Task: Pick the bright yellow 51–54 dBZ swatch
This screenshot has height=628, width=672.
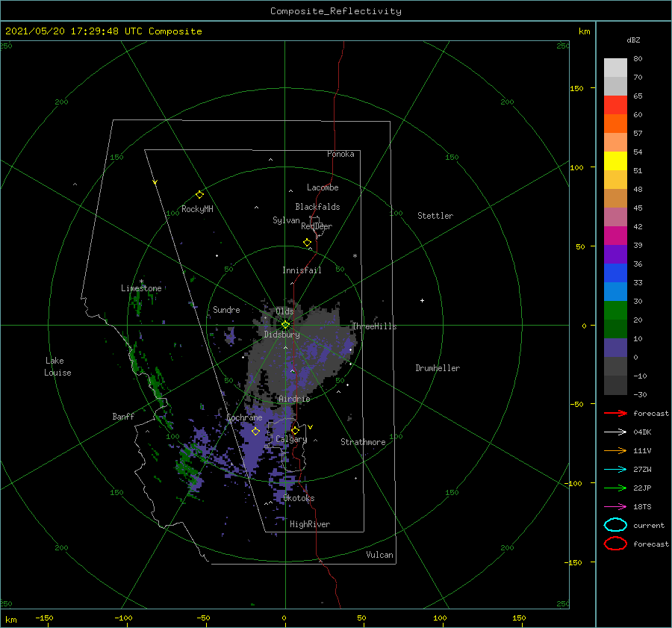Action: point(615,161)
